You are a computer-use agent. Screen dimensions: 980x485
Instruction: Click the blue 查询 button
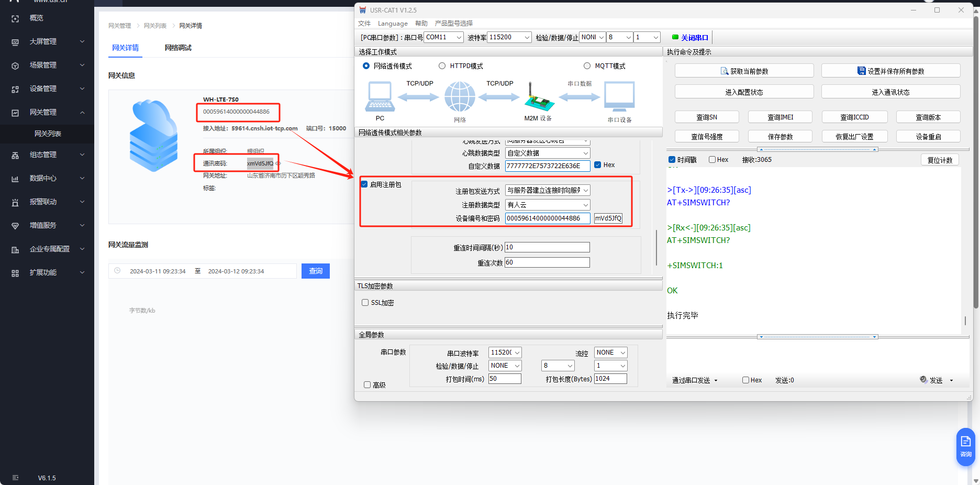tap(315, 271)
